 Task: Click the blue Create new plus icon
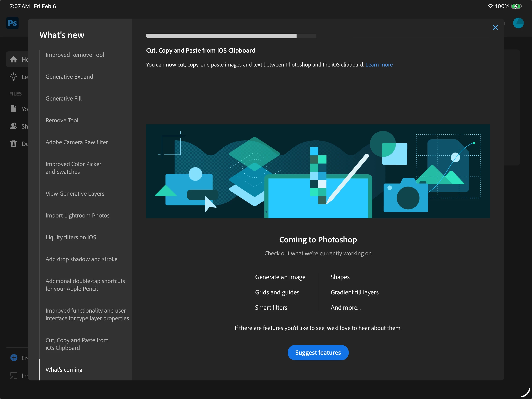(x=14, y=358)
